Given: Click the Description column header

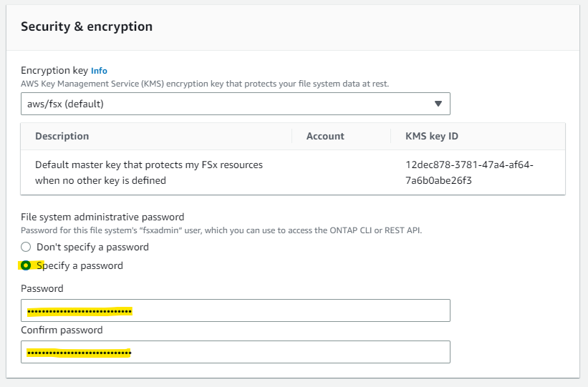Looking at the screenshot, I should coord(62,136).
